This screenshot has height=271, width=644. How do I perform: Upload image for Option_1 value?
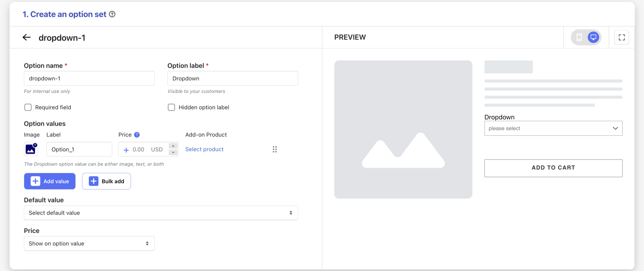[x=31, y=149]
